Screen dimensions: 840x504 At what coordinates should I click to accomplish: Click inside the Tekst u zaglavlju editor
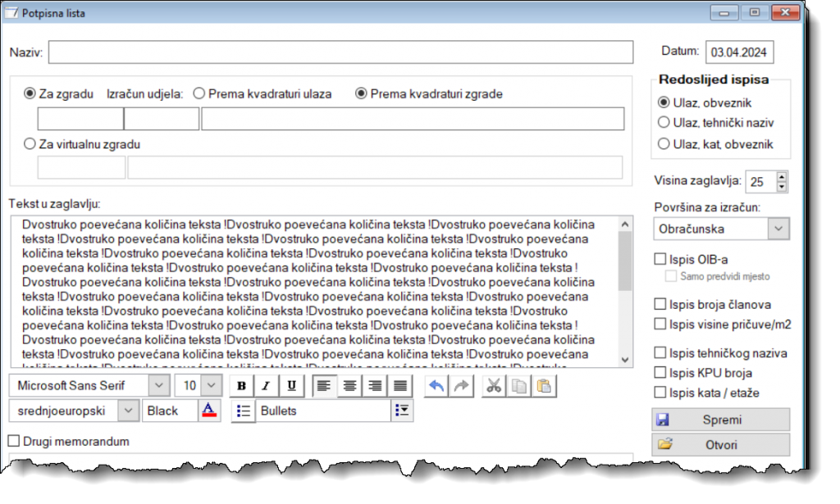[x=313, y=292]
